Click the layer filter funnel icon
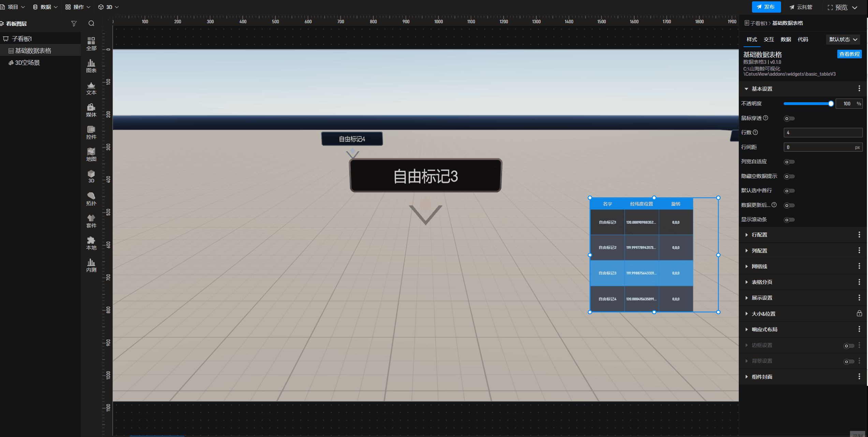868x437 pixels. 74,24
